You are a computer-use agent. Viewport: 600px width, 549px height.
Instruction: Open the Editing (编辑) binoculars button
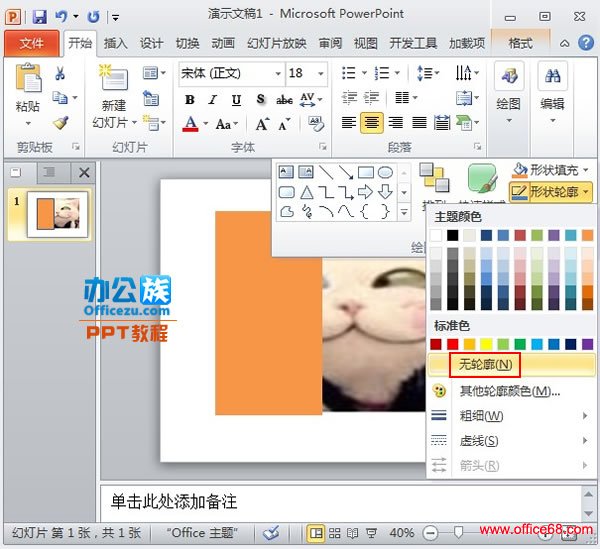point(552,92)
